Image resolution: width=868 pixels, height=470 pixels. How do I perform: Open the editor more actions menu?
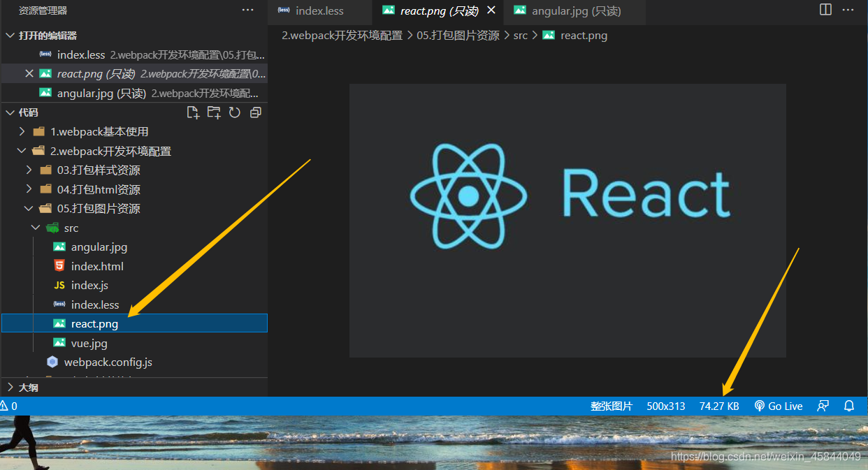(x=848, y=10)
